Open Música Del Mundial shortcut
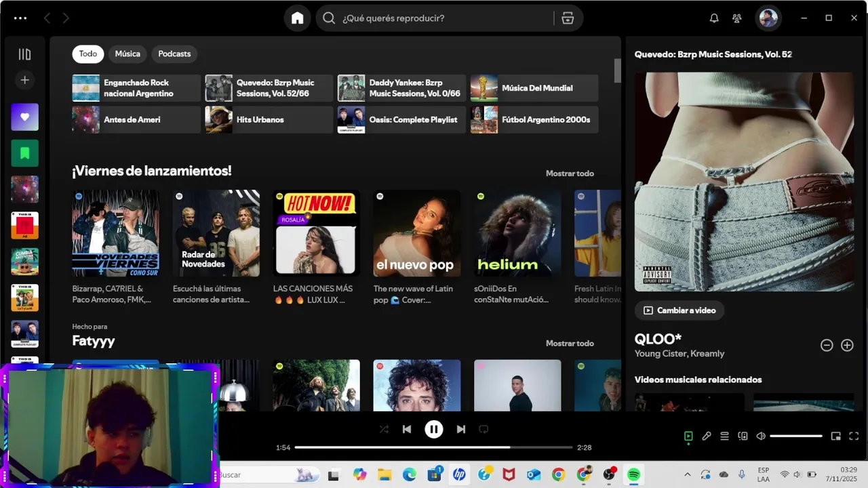Screen dimensions: 868x488 [534, 88]
